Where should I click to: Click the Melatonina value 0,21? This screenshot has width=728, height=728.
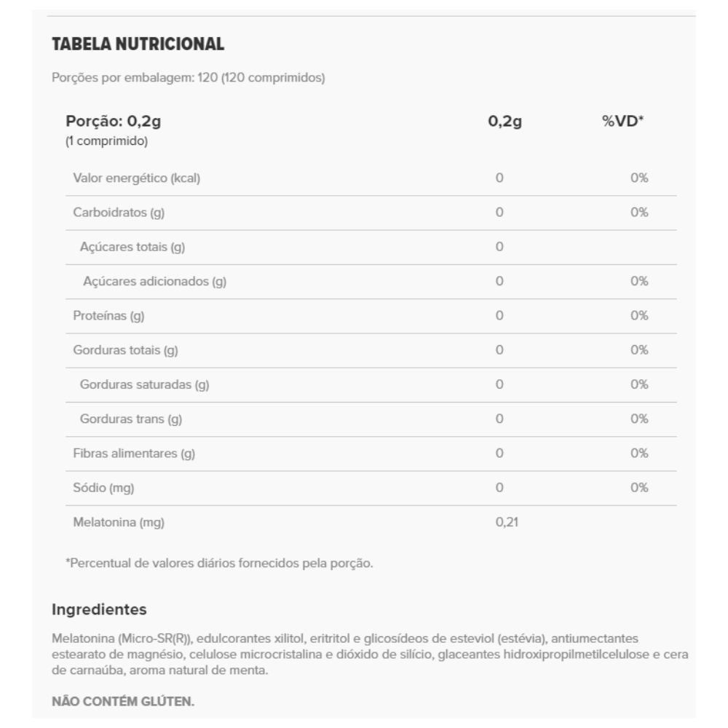[x=506, y=523]
